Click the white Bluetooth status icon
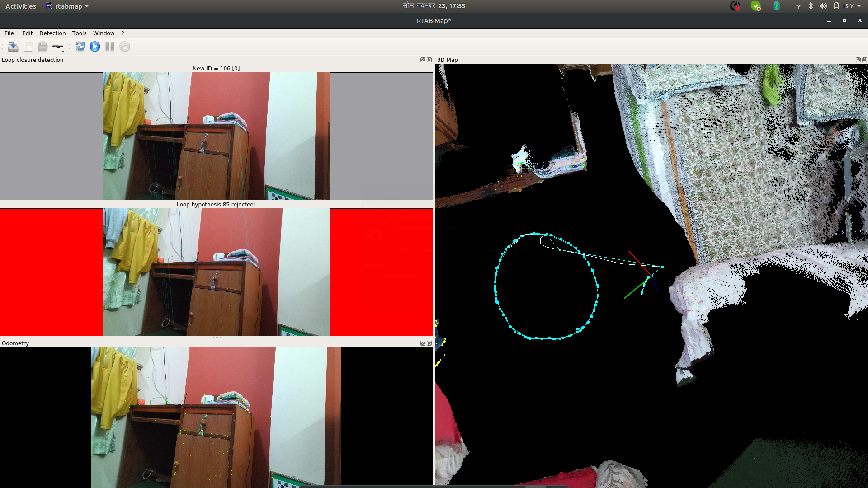The width and height of the screenshot is (868, 488). pos(811,6)
